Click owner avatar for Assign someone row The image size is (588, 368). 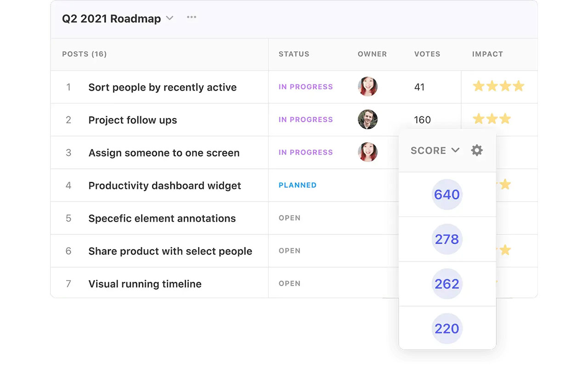(367, 152)
